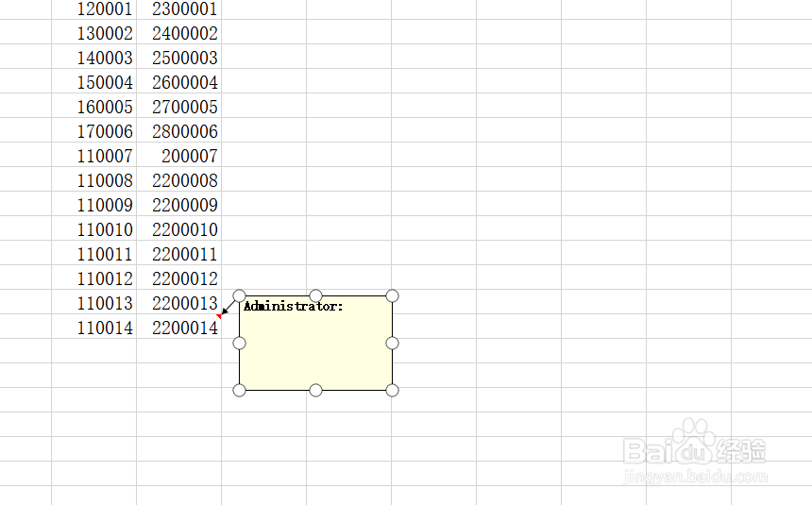
Task: Grab the comment box top-left resize handle
Action: click(x=239, y=295)
